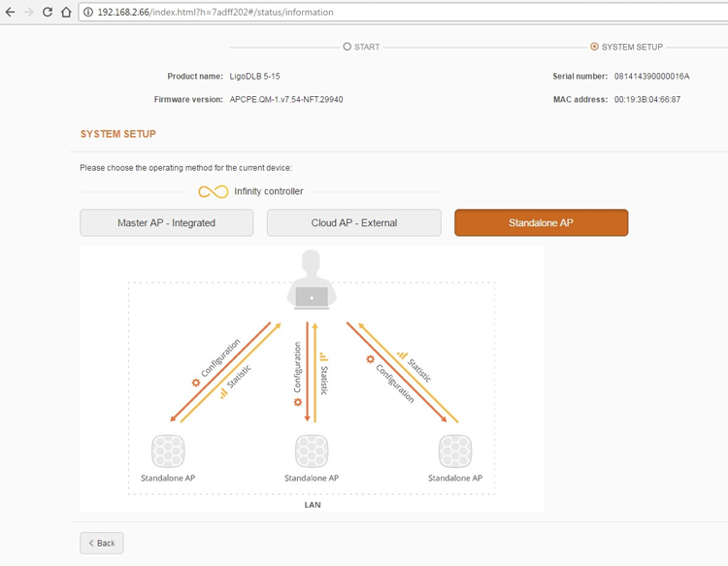
Task: Click the gear icon on right Configuration arrow
Action: pyautogui.click(x=370, y=359)
